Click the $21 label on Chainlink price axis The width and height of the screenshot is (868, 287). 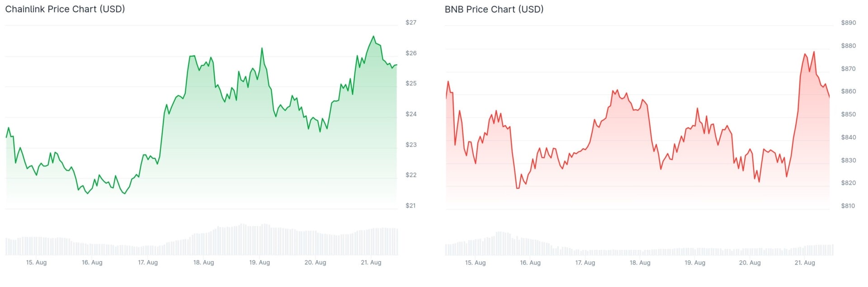coord(410,206)
